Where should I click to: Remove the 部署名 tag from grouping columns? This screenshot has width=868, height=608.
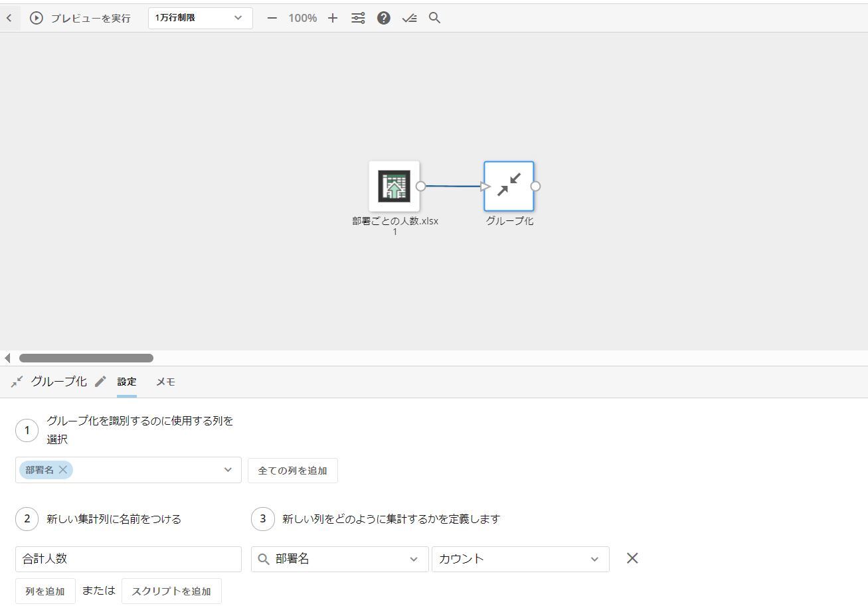coord(63,470)
